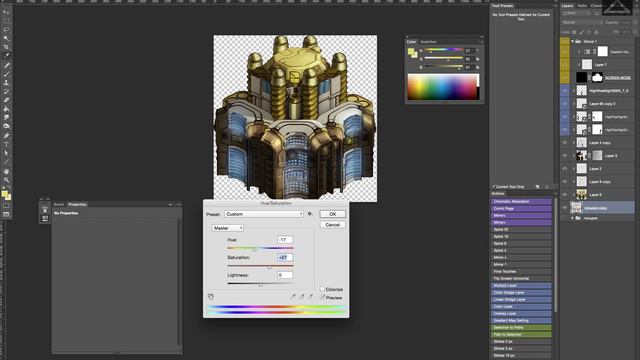Toggle the Current Tool Only checkbox

tap(493, 187)
